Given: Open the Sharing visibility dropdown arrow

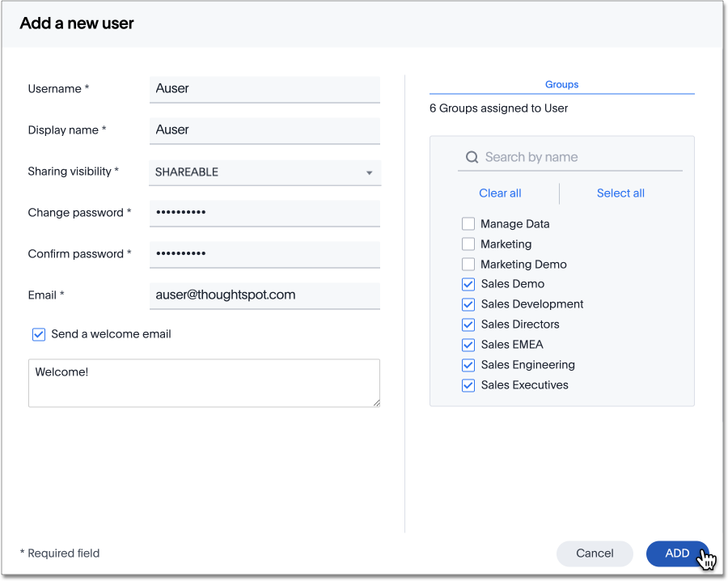Looking at the screenshot, I should tap(369, 172).
